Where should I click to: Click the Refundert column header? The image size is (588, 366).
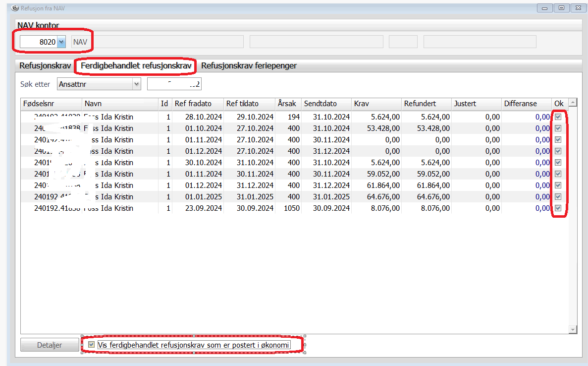coord(427,104)
